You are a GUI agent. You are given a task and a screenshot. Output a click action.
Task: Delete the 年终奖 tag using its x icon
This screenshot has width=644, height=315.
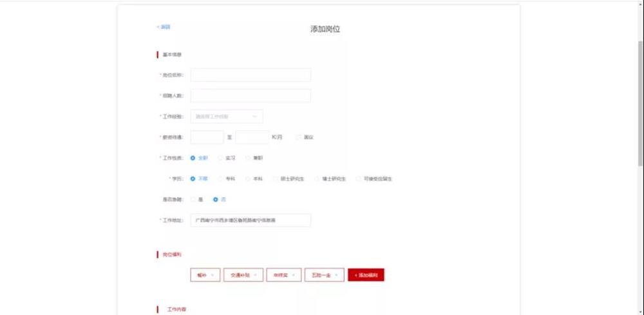(x=294, y=275)
